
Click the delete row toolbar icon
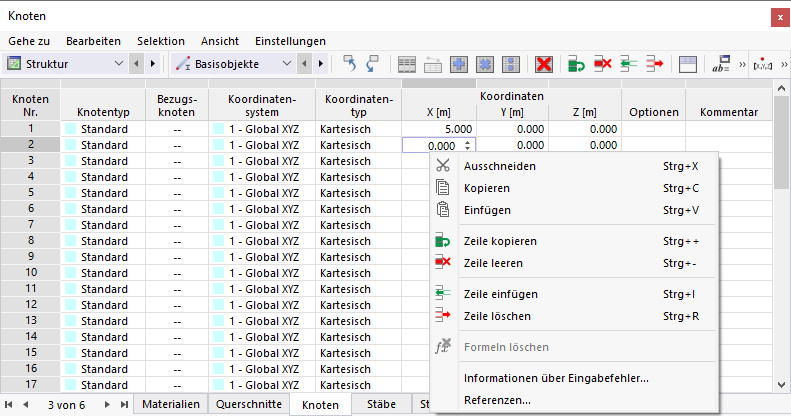point(654,64)
